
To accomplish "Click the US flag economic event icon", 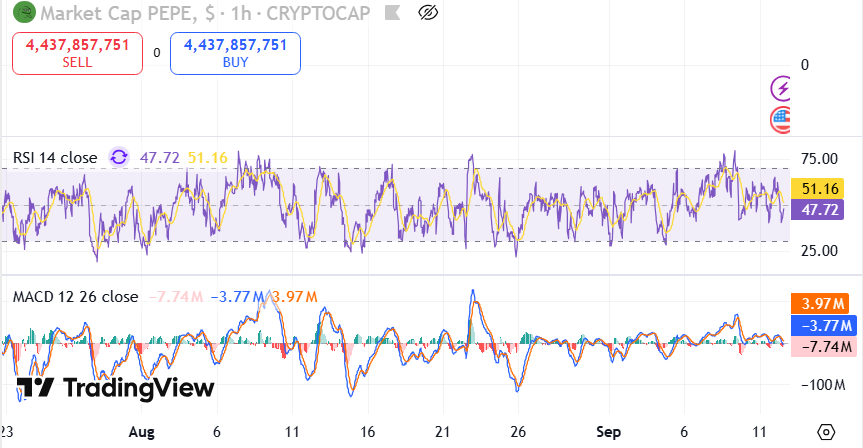I will pyautogui.click(x=783, y=121).
